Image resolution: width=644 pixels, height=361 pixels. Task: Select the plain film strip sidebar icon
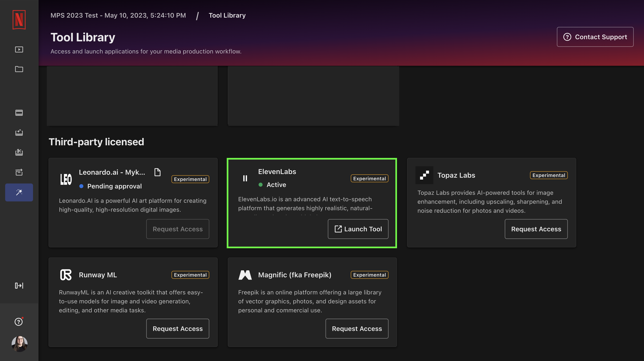click(x=19, y=113)
